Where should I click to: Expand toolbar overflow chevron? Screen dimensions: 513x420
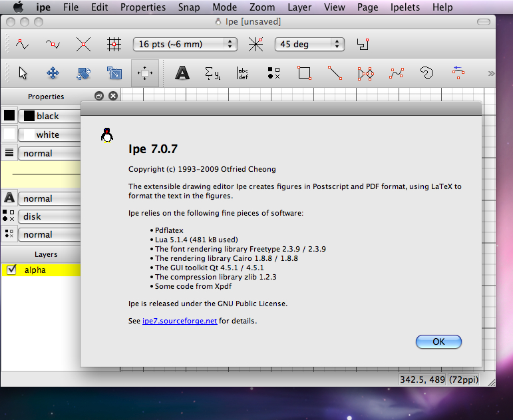coord(491,73)
